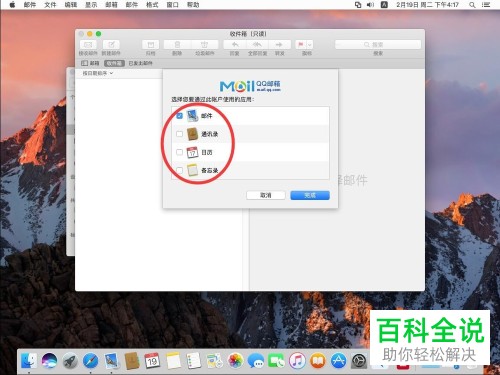
Task: Click the Reply All double-arrow icon
Action: pyautogui.click(x=257, y=45)
